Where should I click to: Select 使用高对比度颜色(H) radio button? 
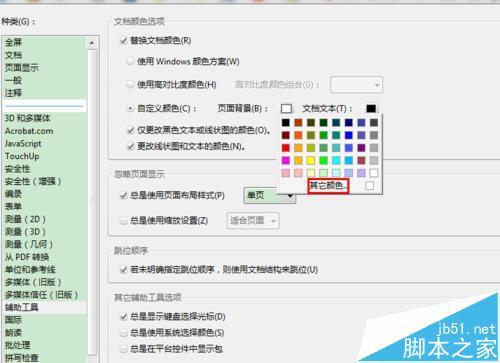(130, 84)
